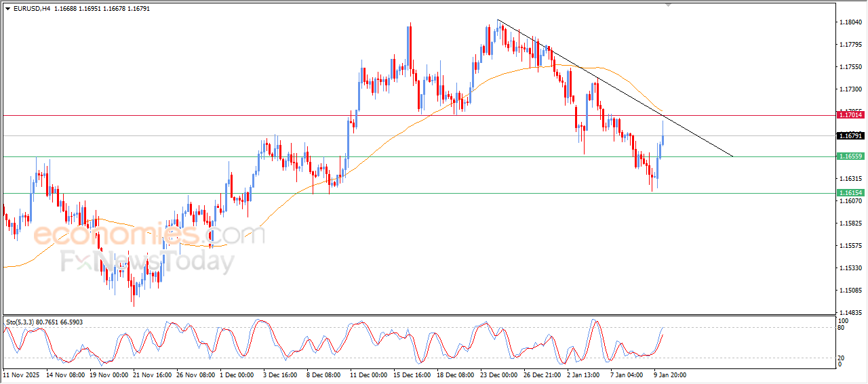Viewport: 868px width, 384px height.
Task: Click the 1.15825 price axis value
Action: click(850, 223)
